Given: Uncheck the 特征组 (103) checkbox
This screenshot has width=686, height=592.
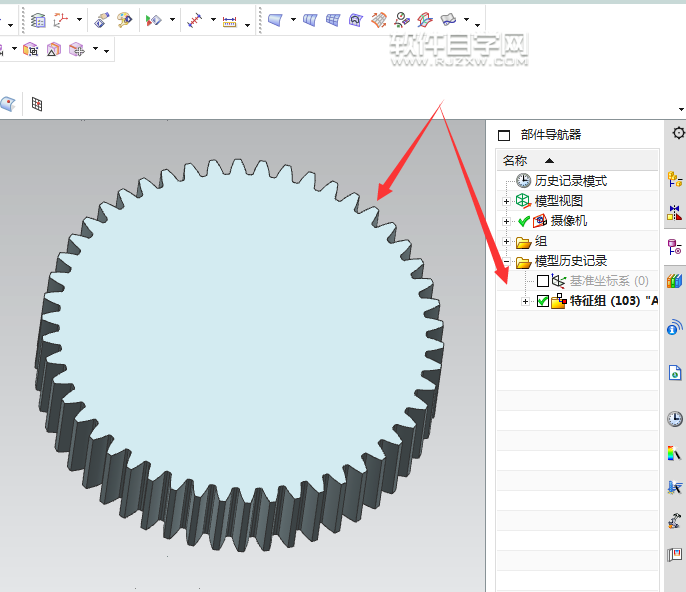Looking at the screenshot, I should [x=543, y=301].
